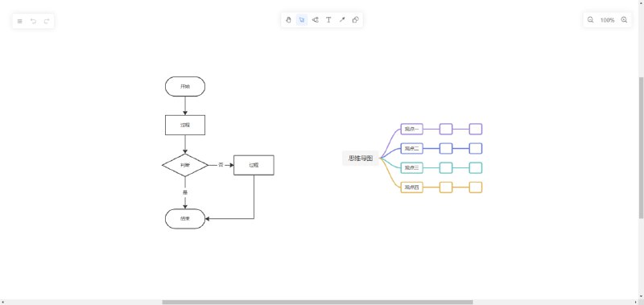The height and width of the screenshot is (305, 644).
Task: Zoom out with the minus magnifier
Action: tap(591, 19)
